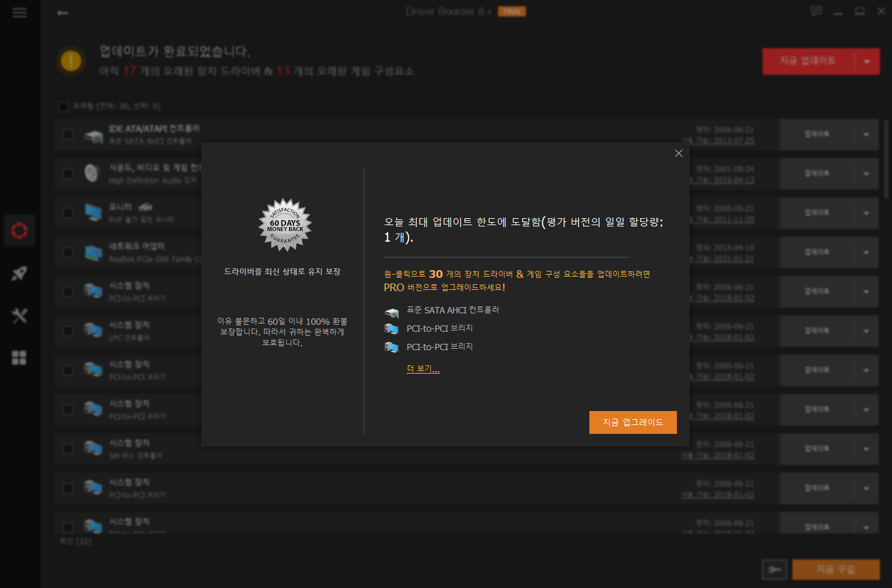
Task: Select the 표준 SATA AHCI 컨트롤러 text in dialog
Action: coord(453,310)
